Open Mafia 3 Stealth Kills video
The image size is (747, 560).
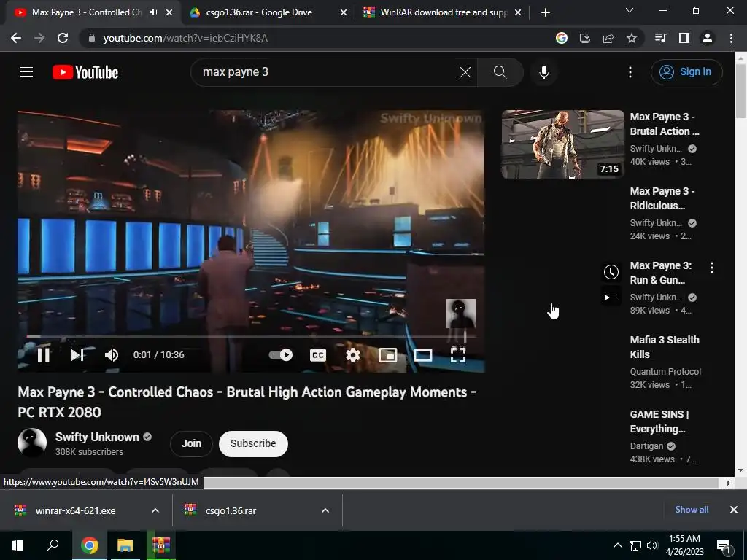pyautogui.click(x=664, y=346)
